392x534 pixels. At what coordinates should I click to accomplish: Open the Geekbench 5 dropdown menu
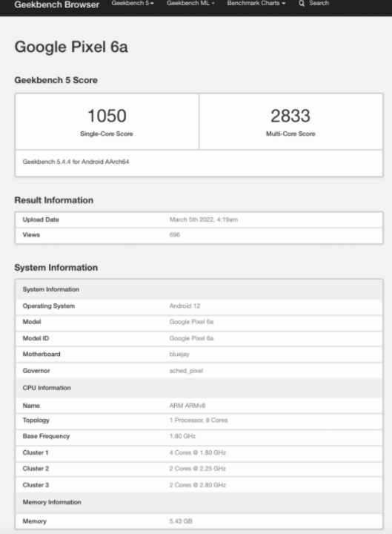(133, 4)
